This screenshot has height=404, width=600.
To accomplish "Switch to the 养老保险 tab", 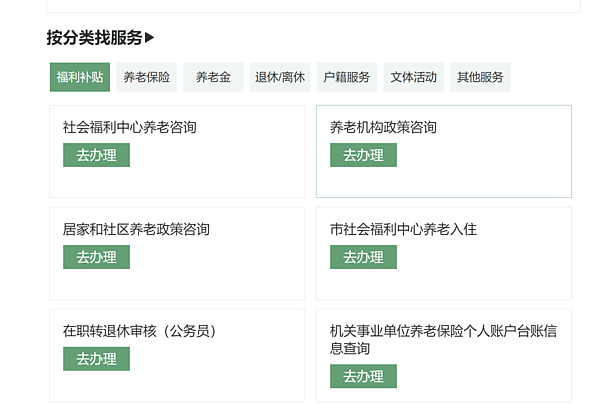I will point(147,77).
